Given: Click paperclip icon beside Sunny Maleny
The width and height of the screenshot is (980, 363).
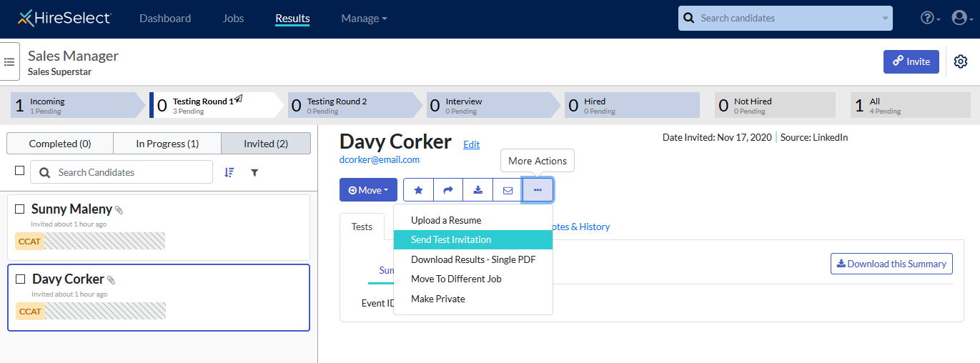Looking at the screenshot, I should (119, 210).
